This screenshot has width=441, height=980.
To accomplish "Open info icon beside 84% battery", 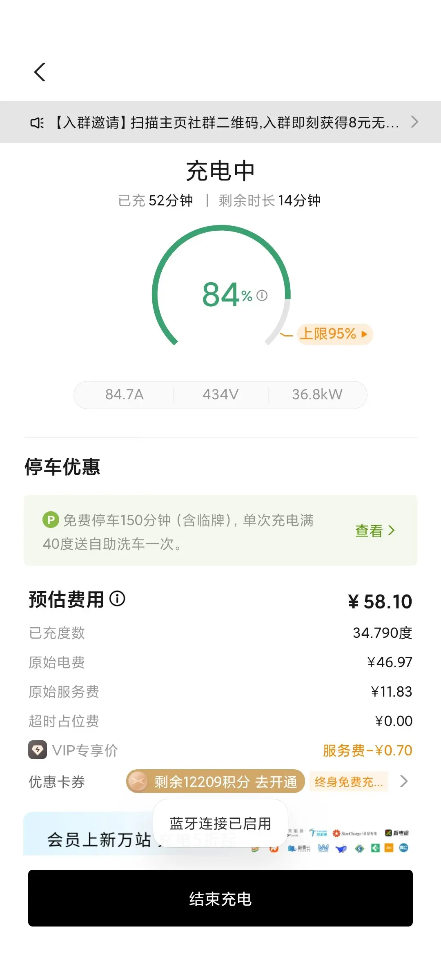I will pos(262,295).
